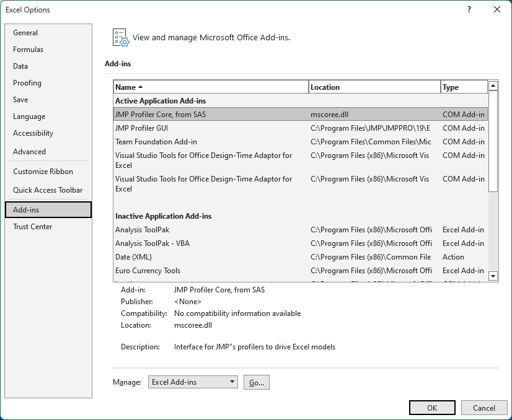Viewport: 512px width, 420px height.
Task: Select Customize Ribbon in the sidebar
Action: (x=43, y=172)
